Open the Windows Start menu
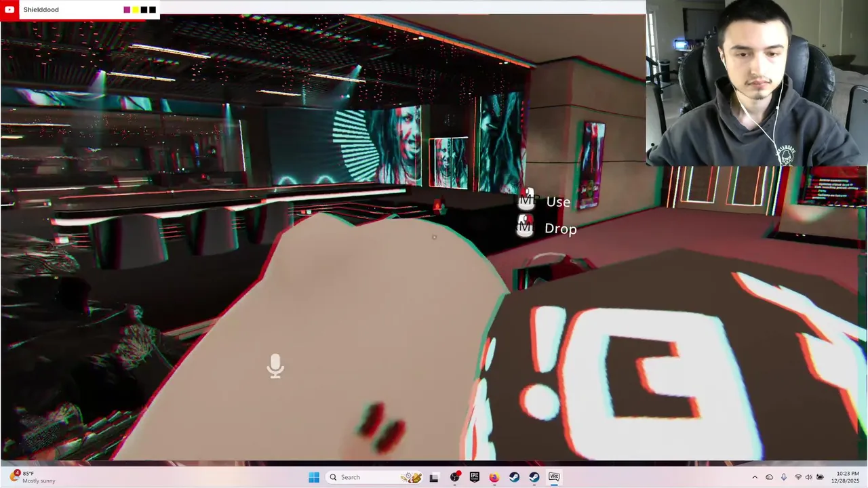The width and height of the screenshot is (868, 488). pyautogui.click(x=314, y=477)
